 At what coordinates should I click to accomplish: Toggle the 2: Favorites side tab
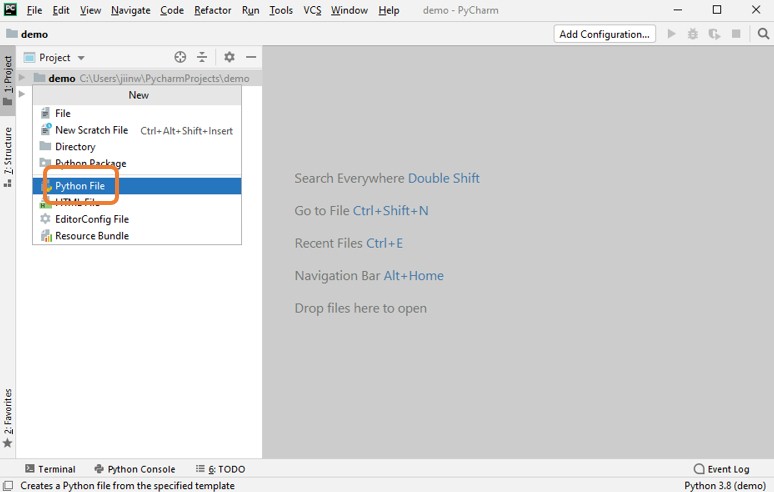click(8, 417)
